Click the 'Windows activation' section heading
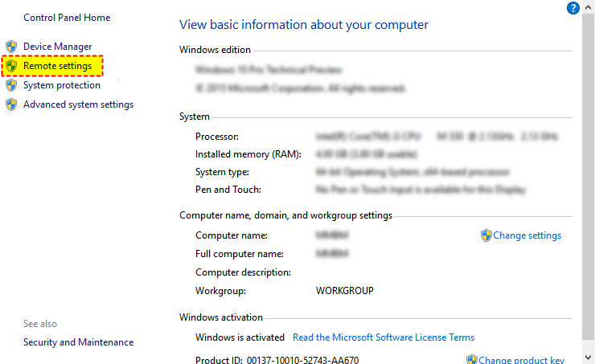 pos(221,317)
